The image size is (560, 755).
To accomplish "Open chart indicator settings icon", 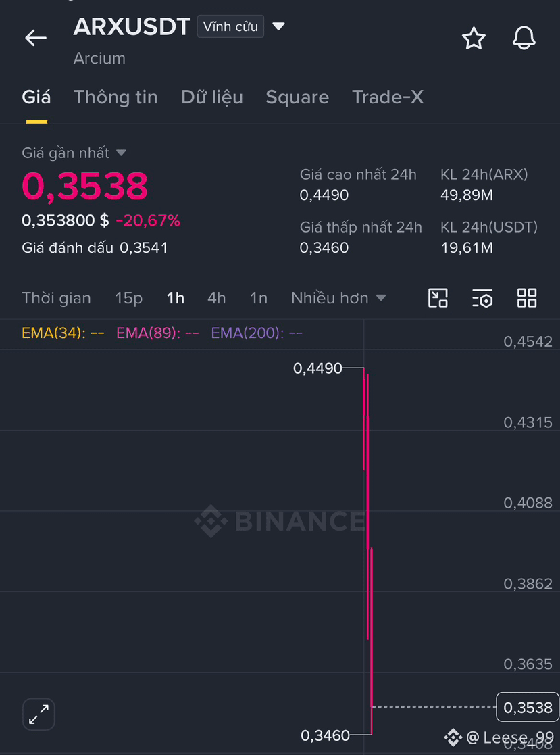I will pyautogui.click(x=482, y=298).
